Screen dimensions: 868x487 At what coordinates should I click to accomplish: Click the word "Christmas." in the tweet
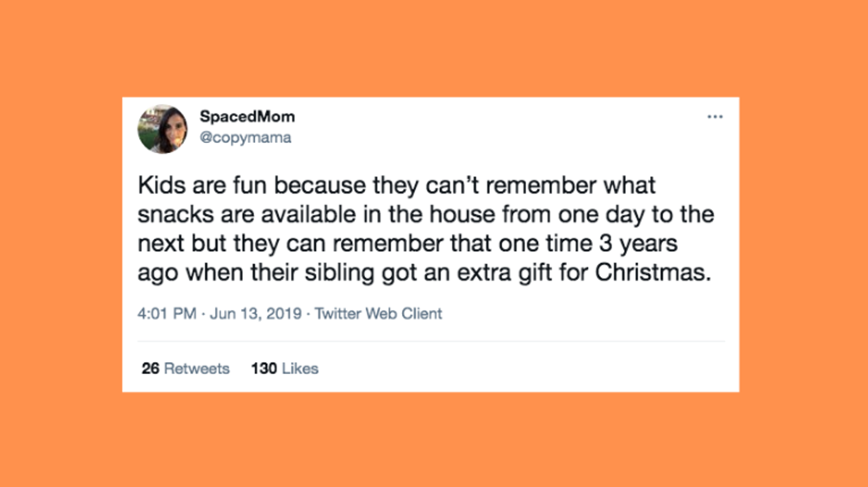click(x=653, y=272)
